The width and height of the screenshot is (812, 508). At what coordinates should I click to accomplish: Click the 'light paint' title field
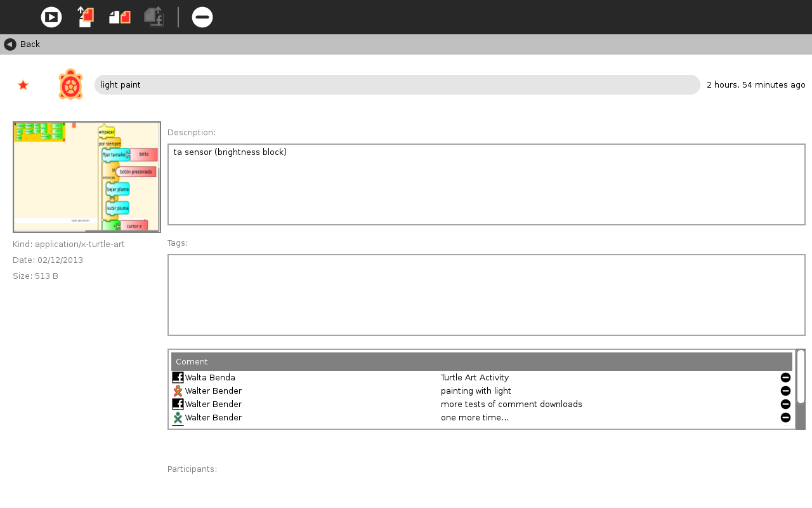pyautogui.click(x=396, y=85)
